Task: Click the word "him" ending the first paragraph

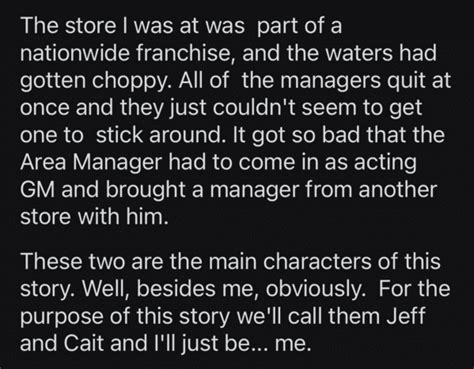Action: click(x=145, y=217)
